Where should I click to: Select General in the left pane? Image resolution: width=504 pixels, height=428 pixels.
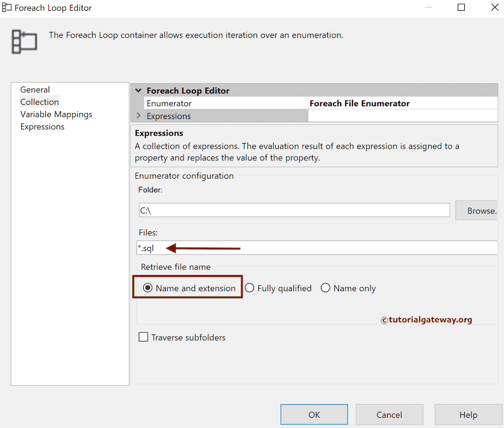[x=34, y=90]
